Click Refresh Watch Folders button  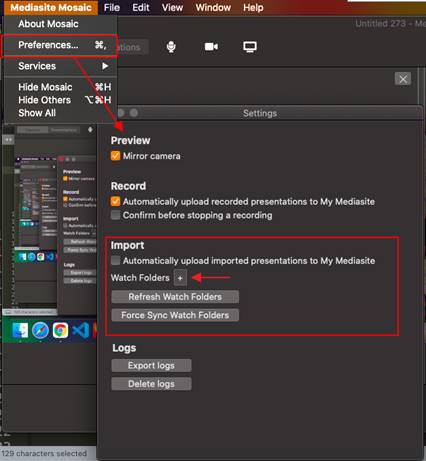(175, 297)
